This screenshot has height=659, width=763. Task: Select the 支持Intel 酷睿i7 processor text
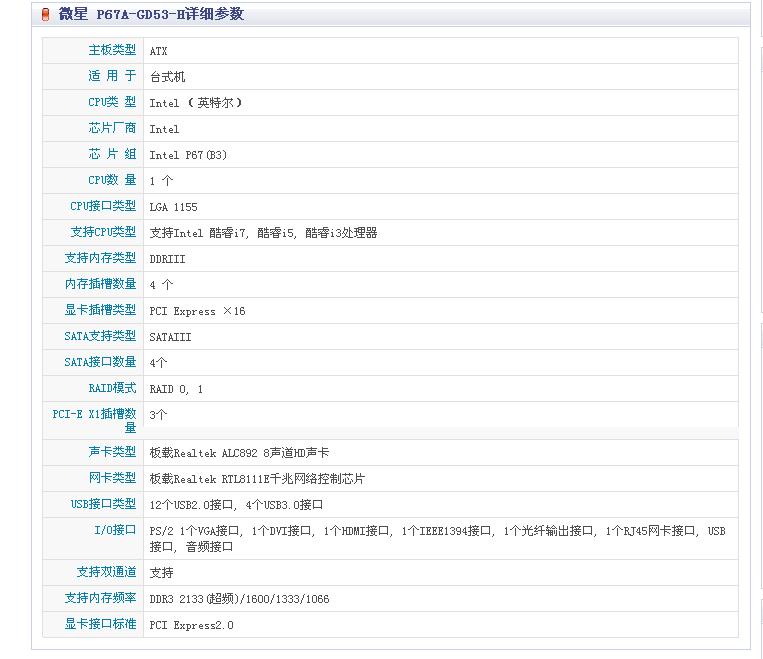tap(263, 233)
